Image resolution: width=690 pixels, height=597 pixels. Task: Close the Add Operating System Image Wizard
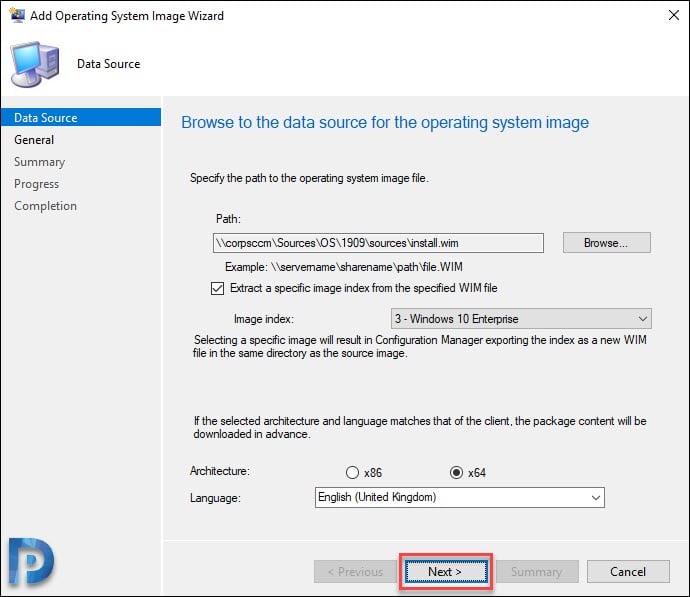pos(673,15)
